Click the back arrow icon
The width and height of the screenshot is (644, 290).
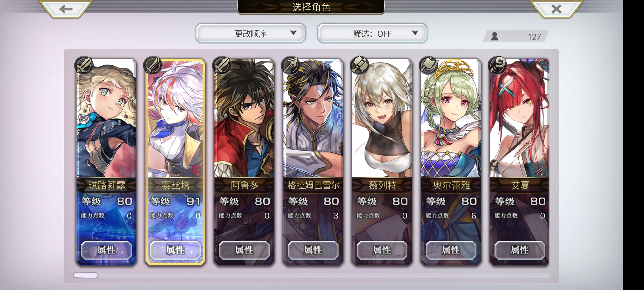[66, 9]
